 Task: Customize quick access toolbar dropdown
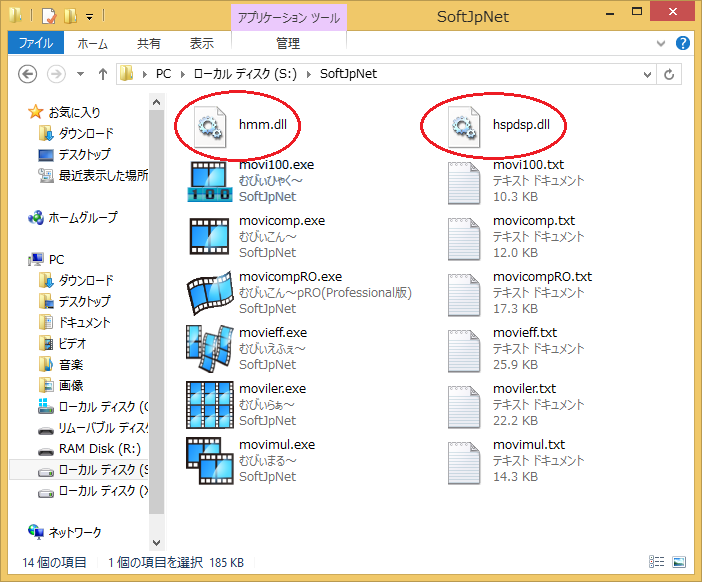[90, 17]
